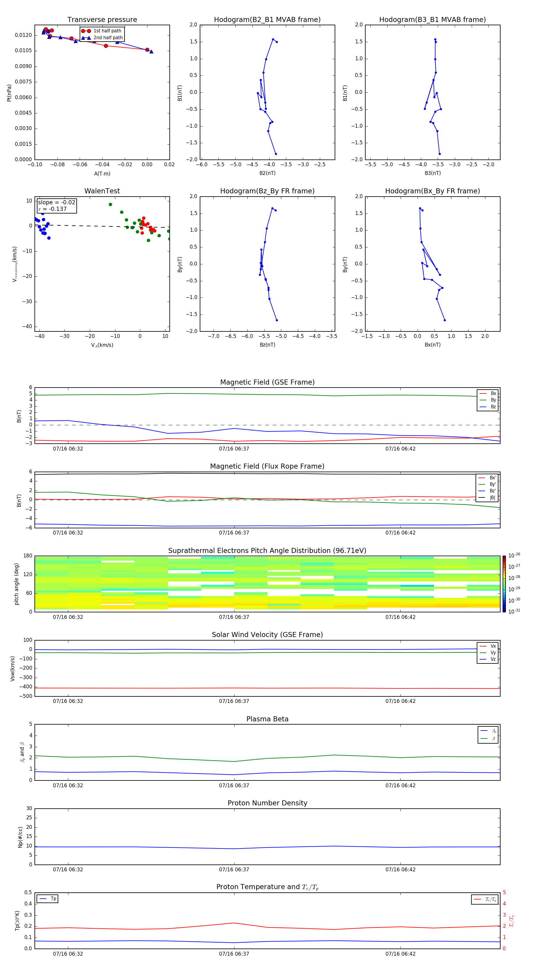Click the 'A(T·m)' x-axis label
This screenshot has height=980, width=535.
click(x=102, y=173)
